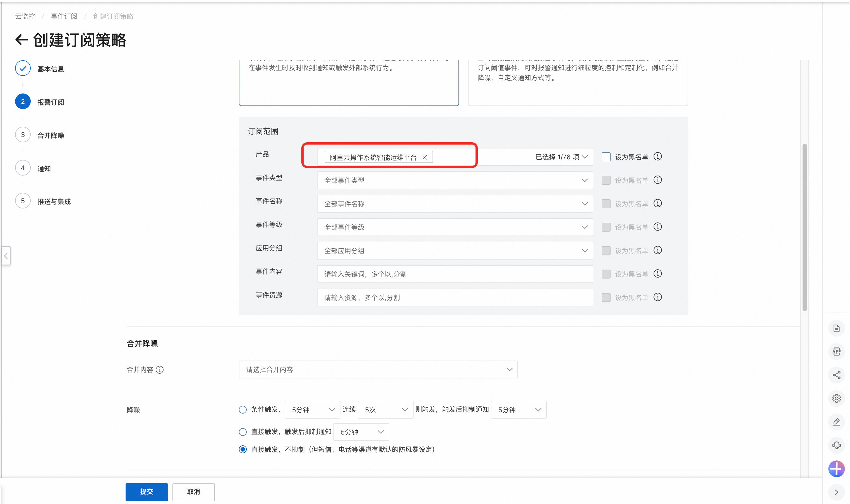Open the document icon in right sidebar
This screenshot has height=504, width=850.
[836, 328]
